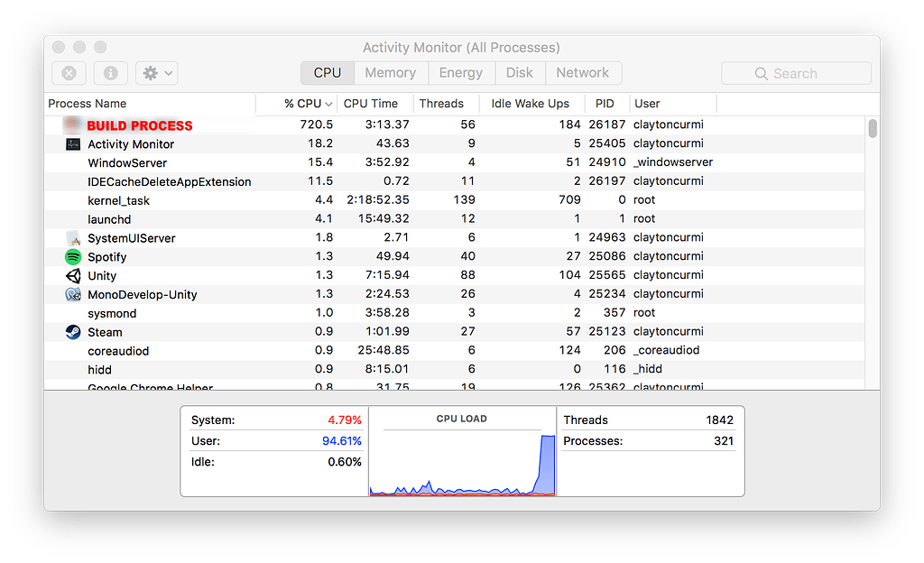Viewport: 924px width, 563px height.
Task: Open the Network tab
Action: (584, 72)
